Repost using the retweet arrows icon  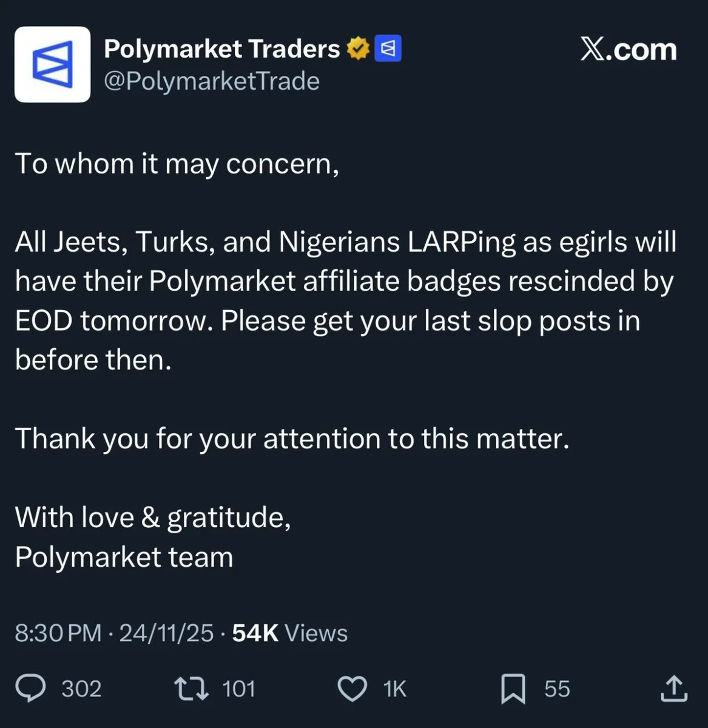191,689
